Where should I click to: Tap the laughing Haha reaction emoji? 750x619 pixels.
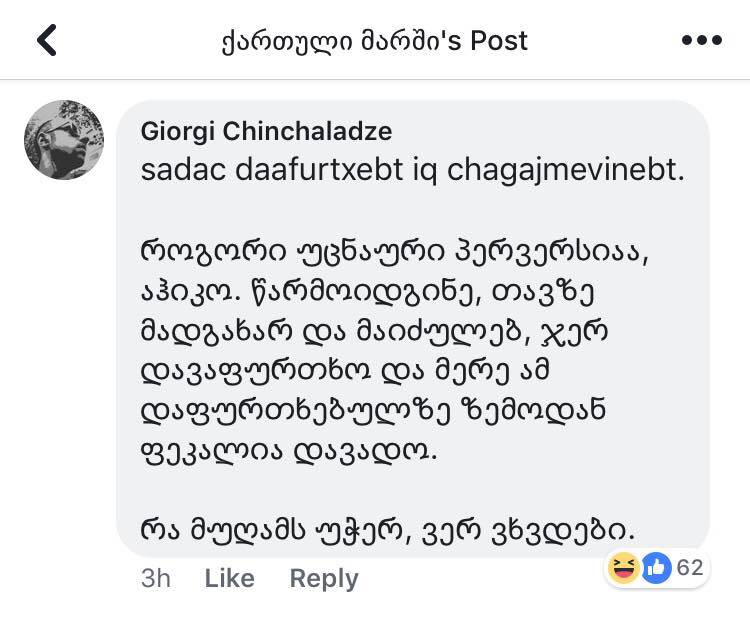623,568
